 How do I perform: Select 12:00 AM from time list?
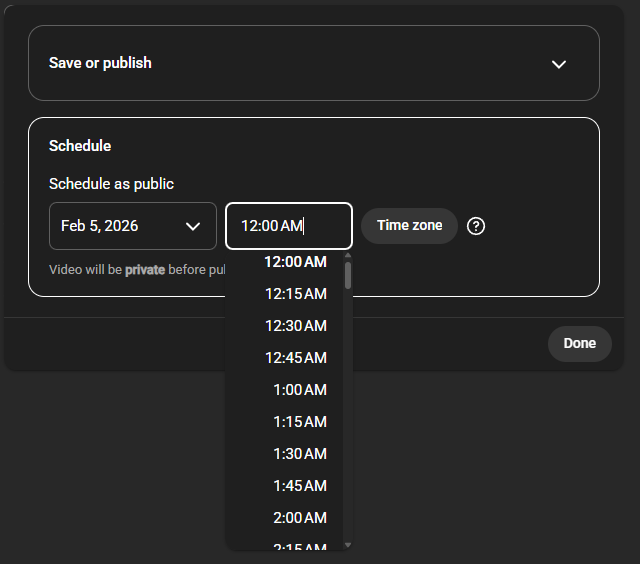click(x=295, y=262)
